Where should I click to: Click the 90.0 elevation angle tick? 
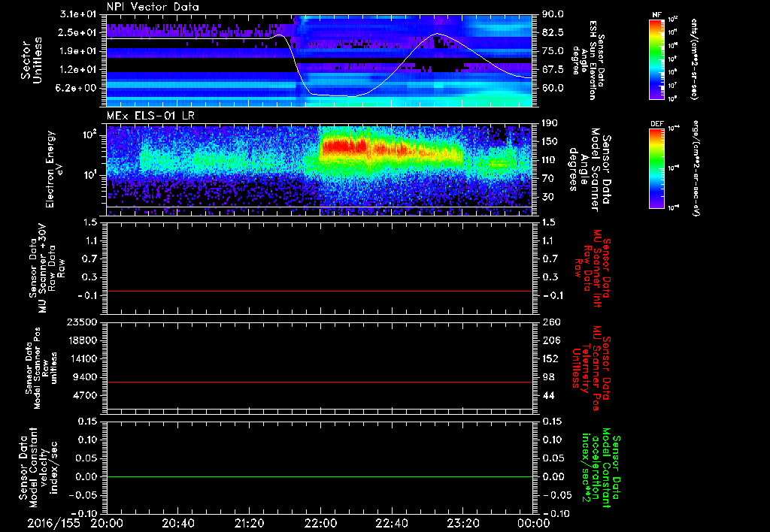[x=553, y=14]
